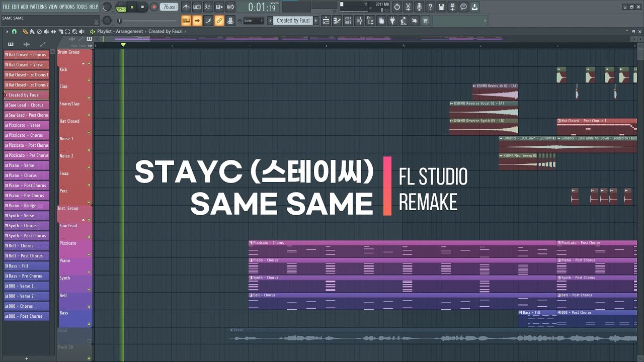This screenshot has width=644, height=362.
Task: Open the project info speech-bubble icon
Action: click(x=463, y=7)
